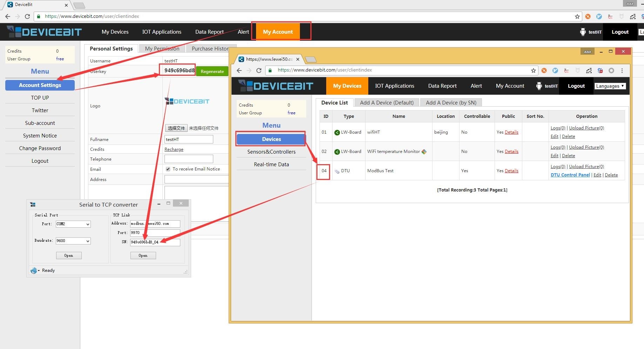644x349 pixels.
Task: Click the choose file button under Logo
Action: (x=176, y=128)
